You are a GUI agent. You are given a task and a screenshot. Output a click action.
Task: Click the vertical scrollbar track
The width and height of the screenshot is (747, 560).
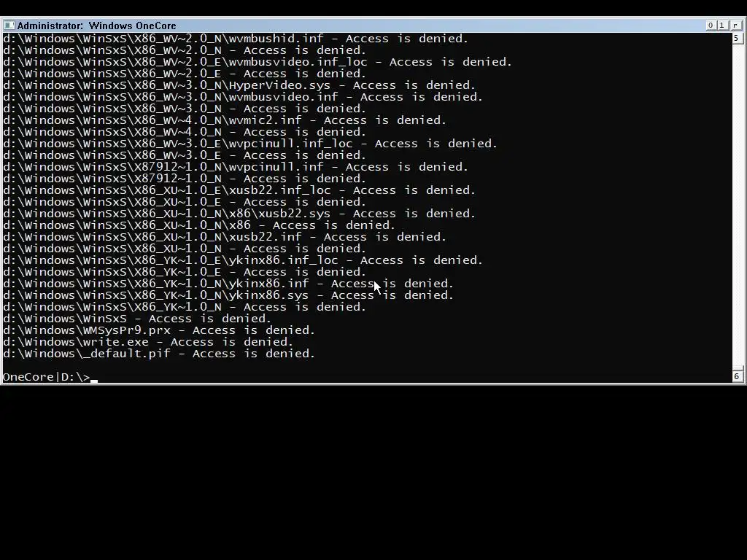737,206
